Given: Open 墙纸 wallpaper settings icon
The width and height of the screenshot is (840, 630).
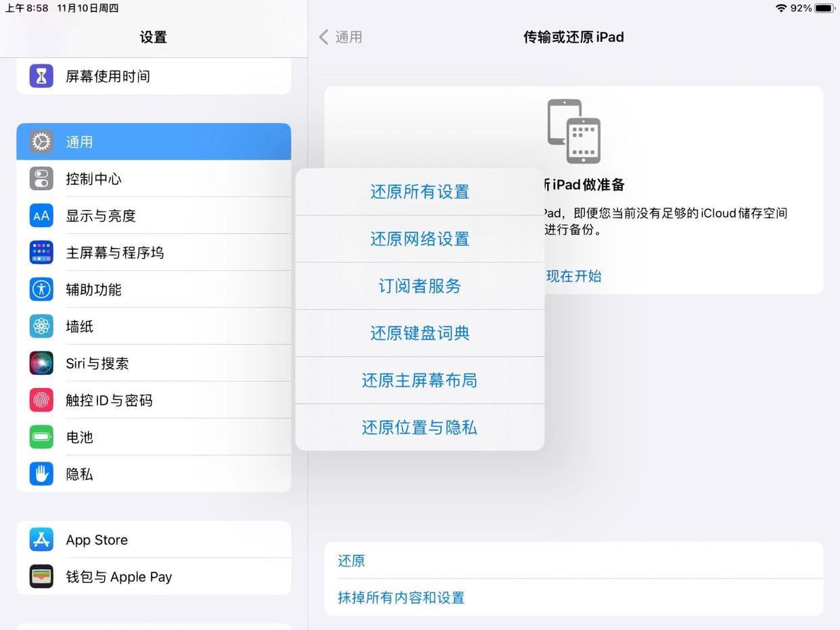Looking at the screenshot, I should (41, 326).
